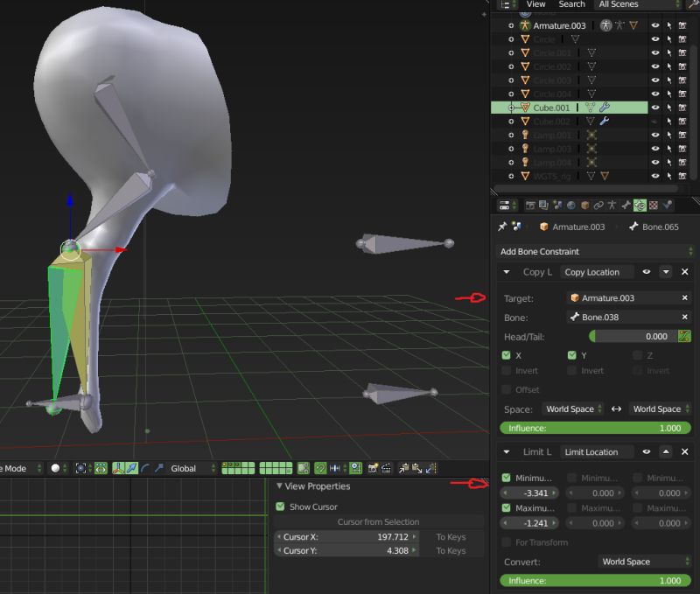Screen dimensions: 700x594
Task: Open the World properties tab icon
Action: click(570, 205)
